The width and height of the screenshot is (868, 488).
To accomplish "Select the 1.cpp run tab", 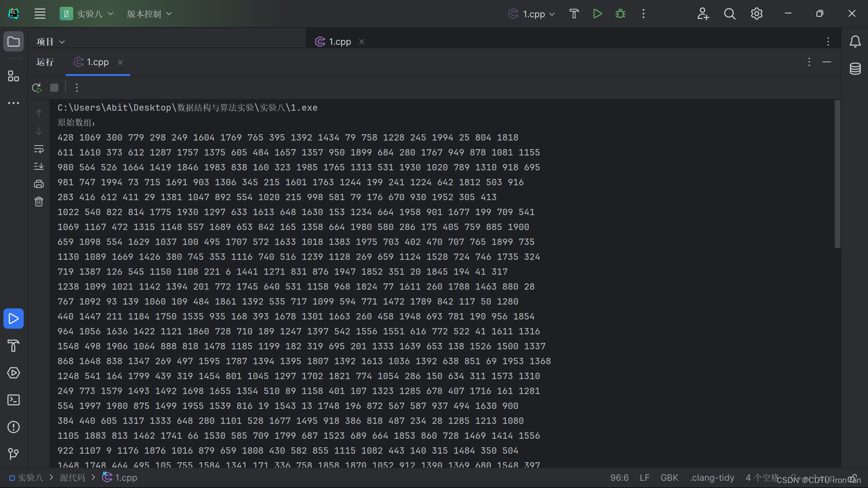I will (97, 62).
